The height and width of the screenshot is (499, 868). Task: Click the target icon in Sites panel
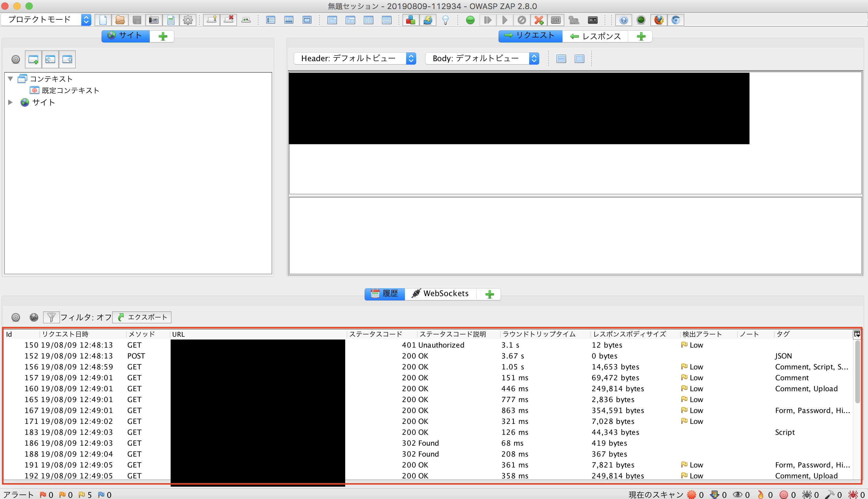[x=16, y=59]
